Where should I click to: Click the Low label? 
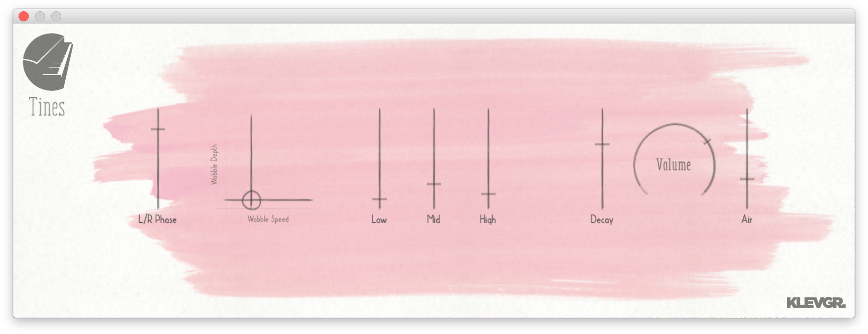tap(379, 220)
